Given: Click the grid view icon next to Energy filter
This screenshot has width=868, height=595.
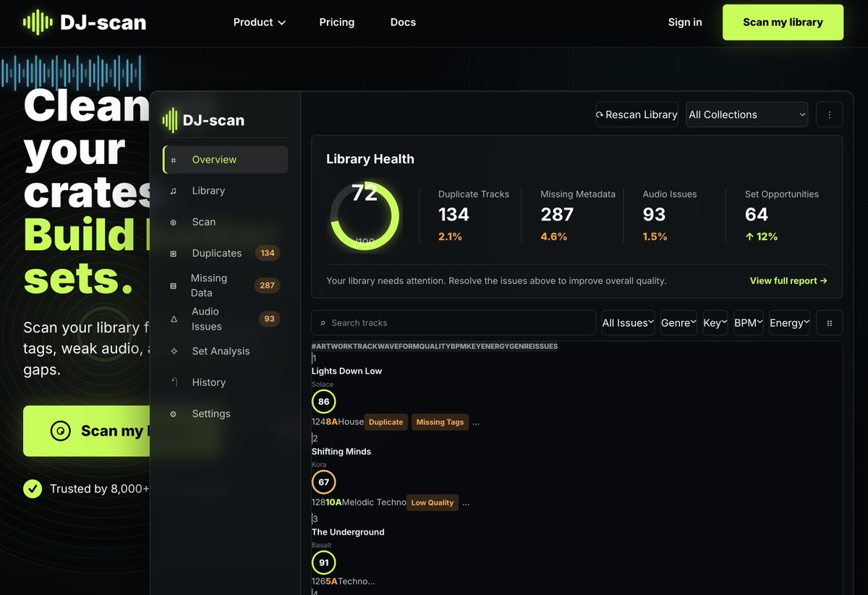Looking at the screenshot, I should pyautogui.click(x=830, y=323).
